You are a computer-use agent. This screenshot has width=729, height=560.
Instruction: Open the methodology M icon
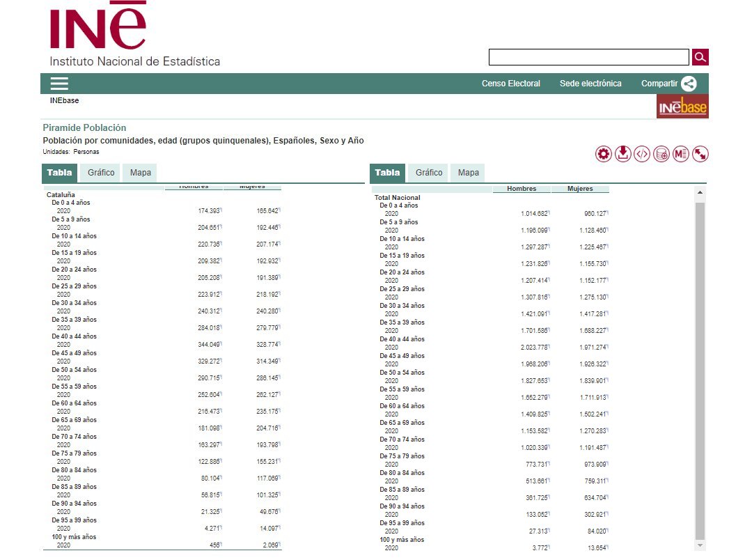pyautogui.click(x=681, y=155)
